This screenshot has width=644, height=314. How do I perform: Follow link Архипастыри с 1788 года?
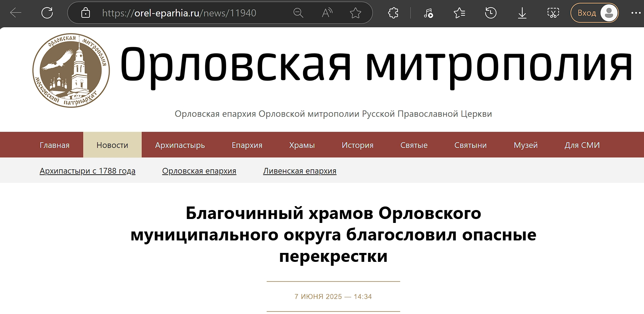coord(87,171)
